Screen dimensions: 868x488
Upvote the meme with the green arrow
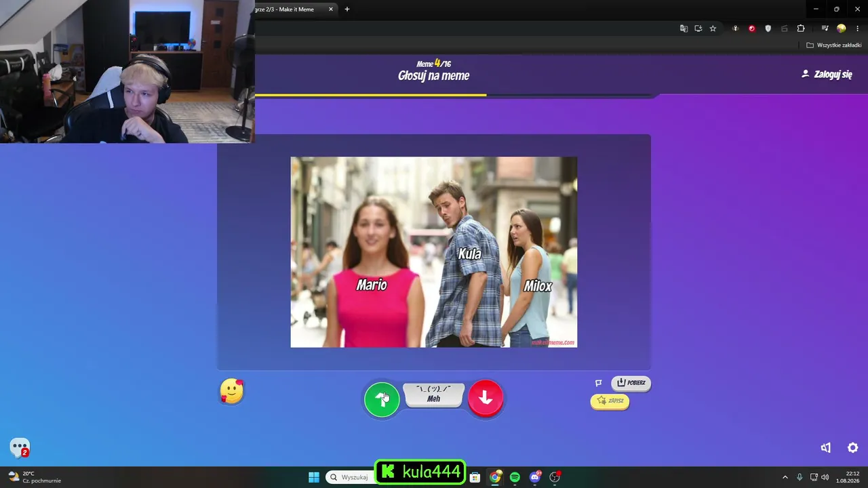coord(382,399)
